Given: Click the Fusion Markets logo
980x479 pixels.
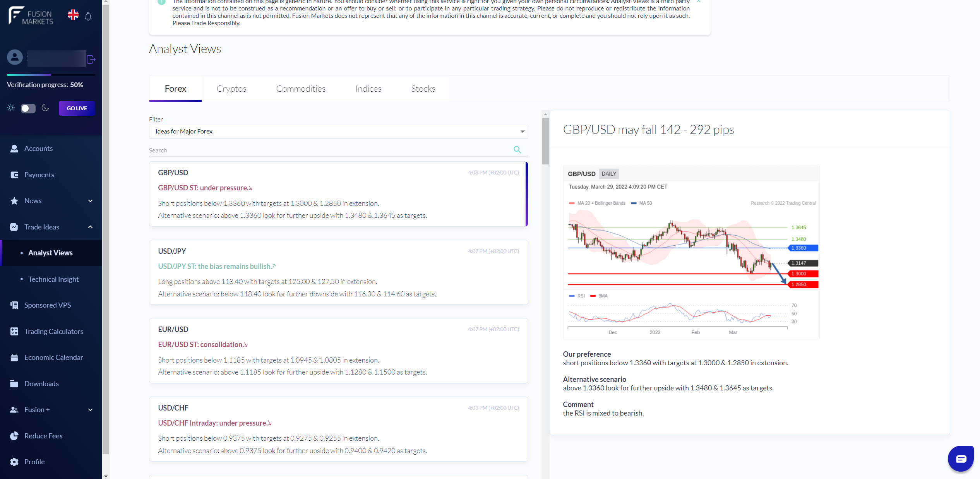Looking at the screenshot, I should click(x=31, y=16).
